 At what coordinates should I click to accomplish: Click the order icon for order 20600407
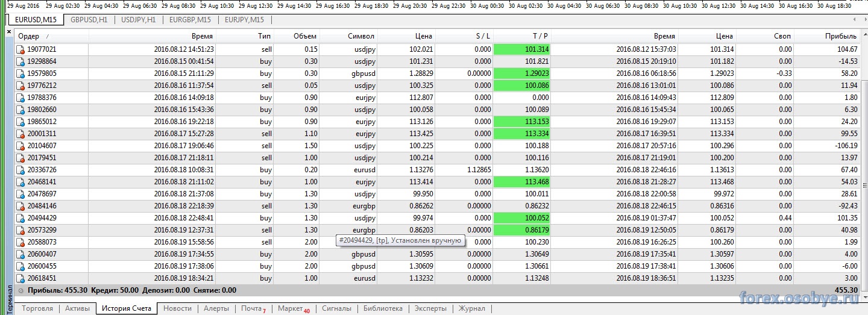[x=20, y=254]
